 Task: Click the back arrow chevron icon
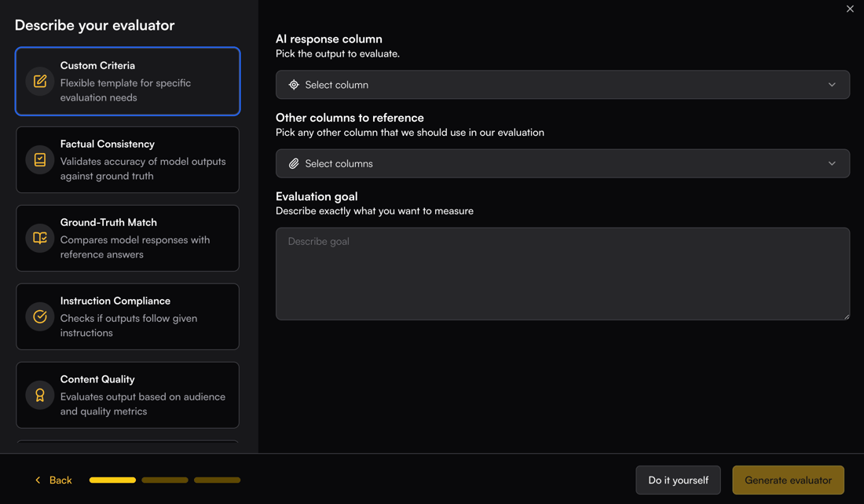tap(38, 480)
